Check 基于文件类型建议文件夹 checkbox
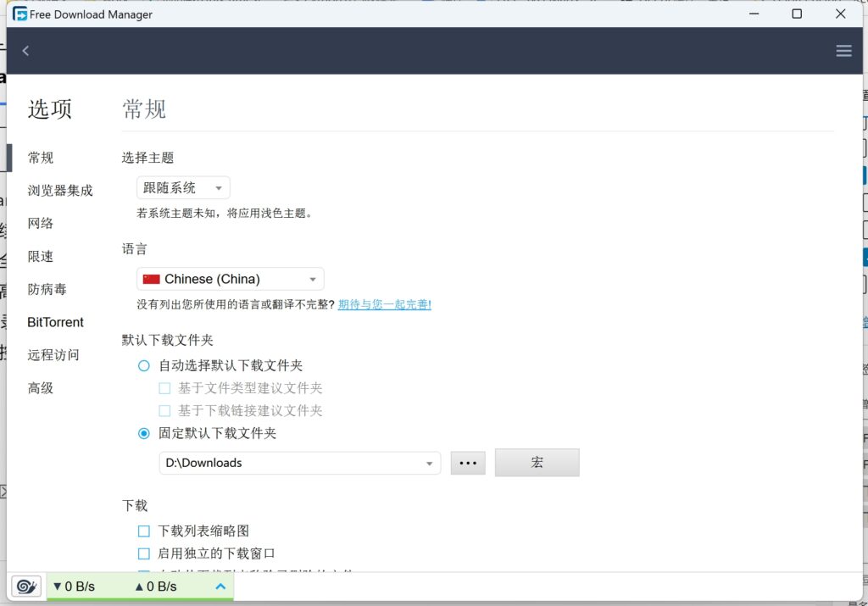The width and height of the screenshot is (868, 606). click(x=164, y=388)
